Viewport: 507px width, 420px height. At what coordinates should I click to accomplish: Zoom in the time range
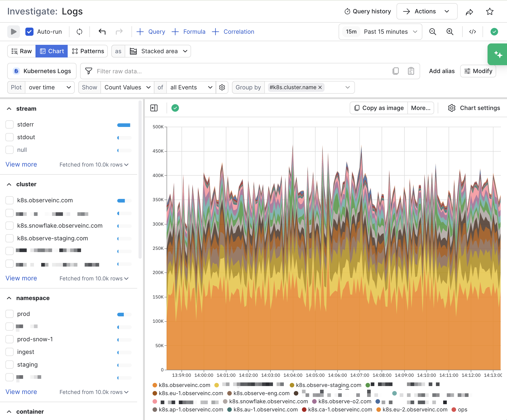(x=450, y=32)
